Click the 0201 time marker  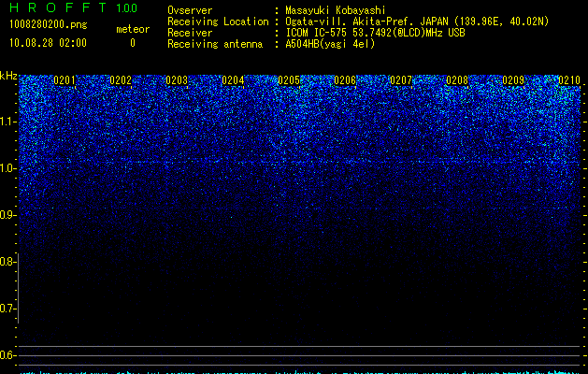(65, 80)
